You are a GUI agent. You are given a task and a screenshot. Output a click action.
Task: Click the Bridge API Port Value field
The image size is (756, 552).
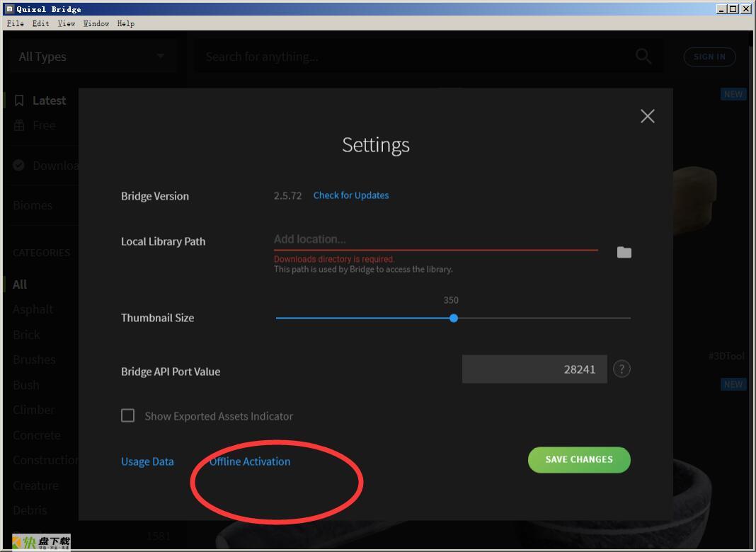point(534,369)
